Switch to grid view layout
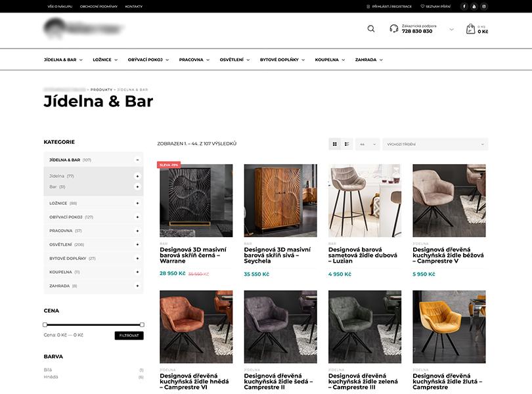This screenshot has height=394, width=532. click(335, 144)
